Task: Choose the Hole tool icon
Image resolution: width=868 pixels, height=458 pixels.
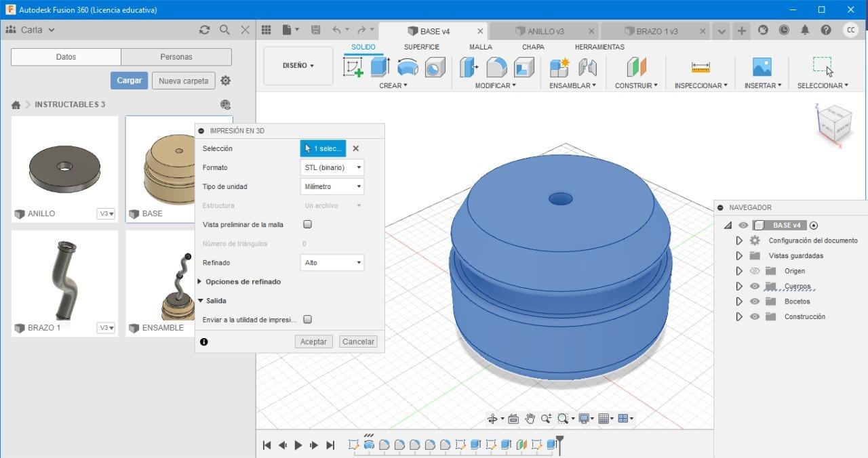Action: 435,66
